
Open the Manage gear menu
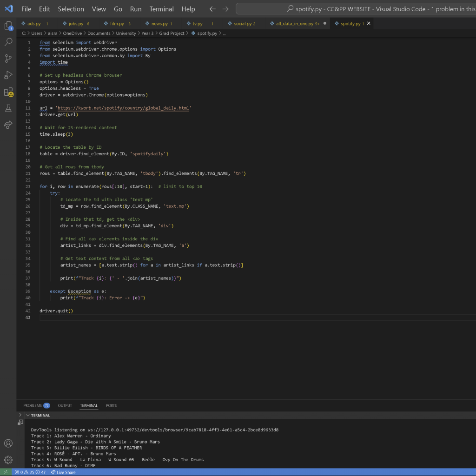pos(8,460)
